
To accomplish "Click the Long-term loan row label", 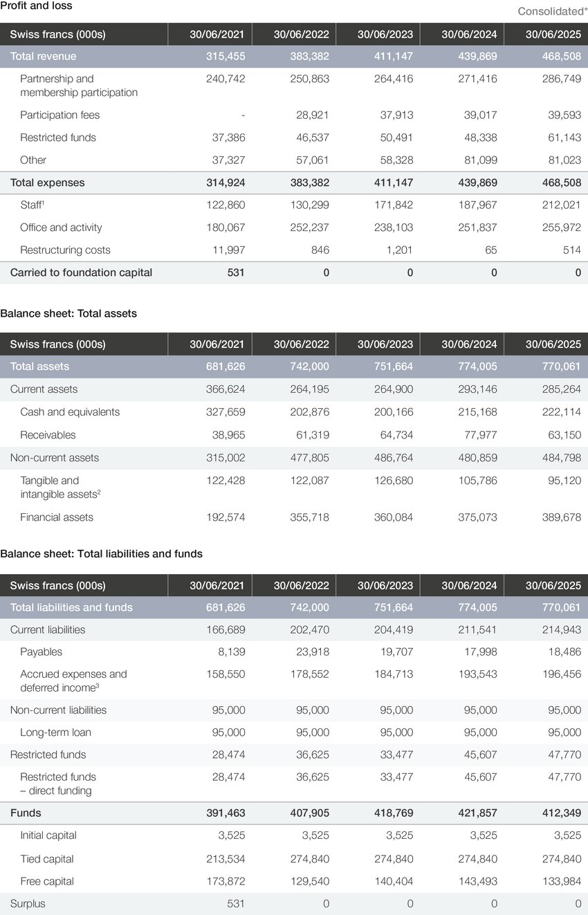I will tap(55, 732).
